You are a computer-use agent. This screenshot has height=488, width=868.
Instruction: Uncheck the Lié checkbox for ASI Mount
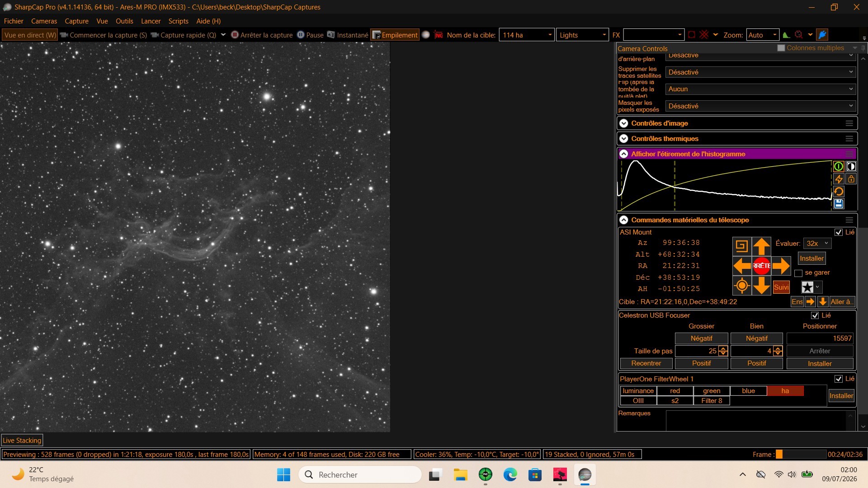tap(839, 232)
